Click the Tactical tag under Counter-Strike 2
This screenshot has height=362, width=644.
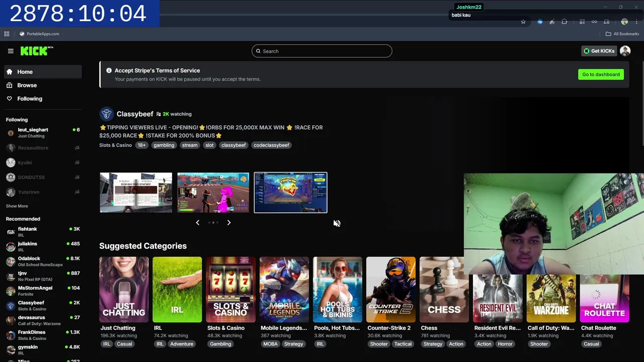(403, 344)
